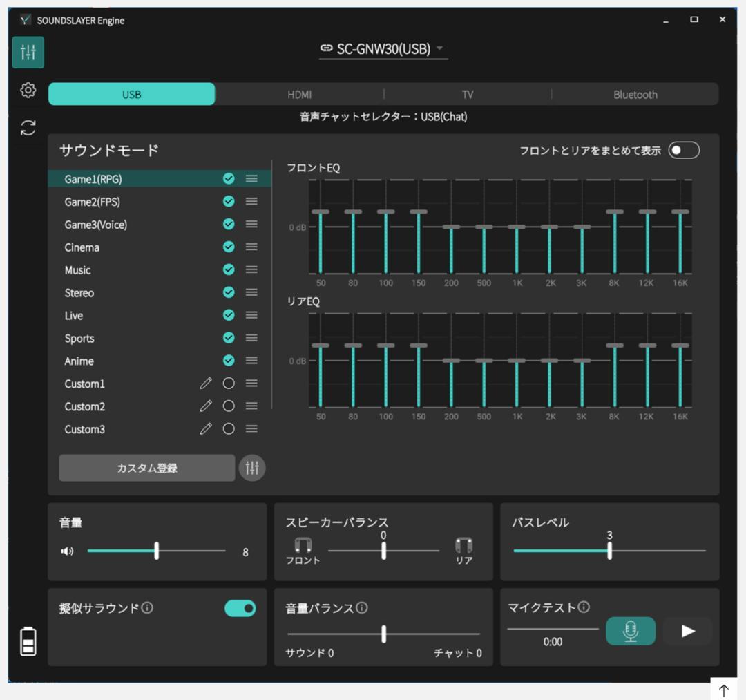Screen dimensions: 746x700
Task: Adjust the バスレベル slider handle
Action: [x=609, y=551]
